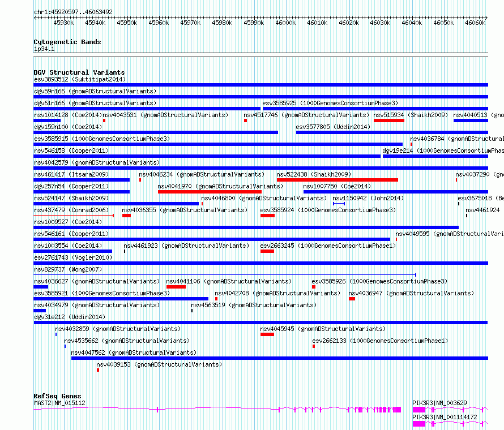Open esv2662133 (1000GenomesConsortiumPhase1) label

(380, 341)
